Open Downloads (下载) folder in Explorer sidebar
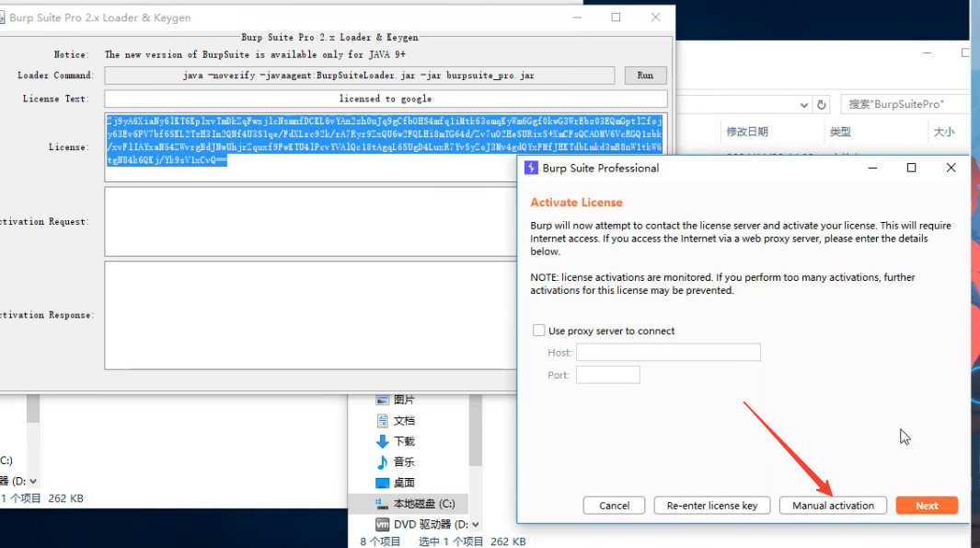980x548 pixels. coord(395,441)
